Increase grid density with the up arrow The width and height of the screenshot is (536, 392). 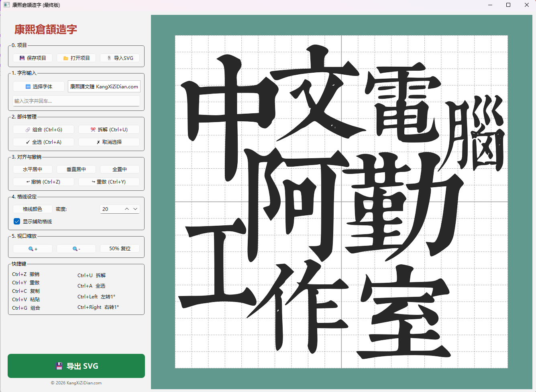(x=127, y=209)
